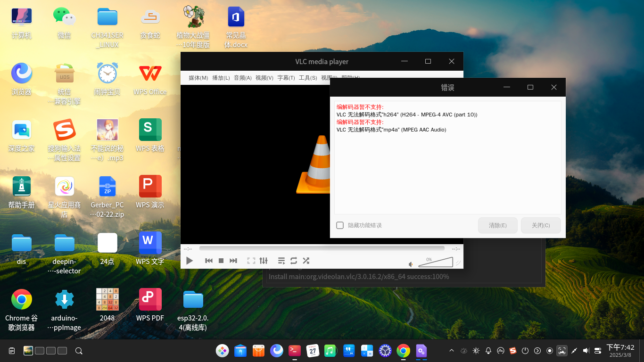644x362 pixels.
Task: Switch to the wallpaper workspace thumbnail
Action: click(x=28, y=351)
